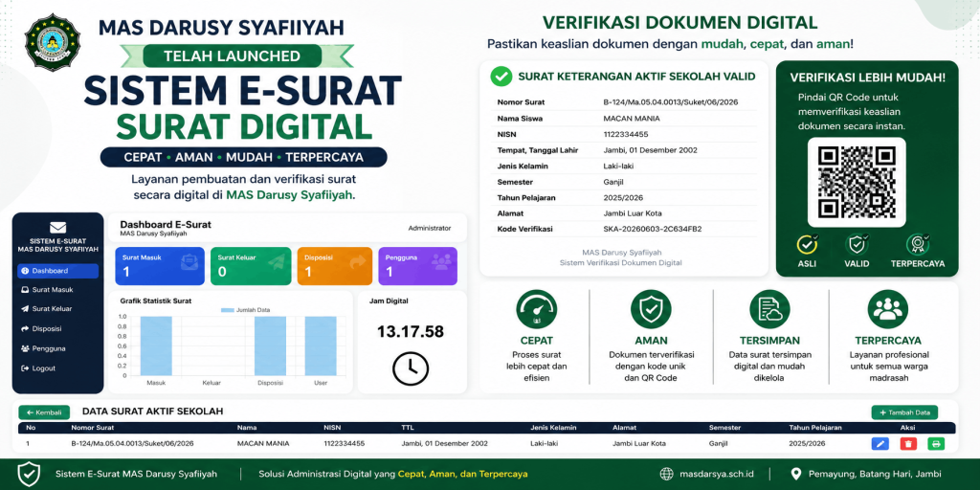Click the 2025/2026 cell in table row
The width and height of the screenshot is (980, 490).
[x=807, y=444]
